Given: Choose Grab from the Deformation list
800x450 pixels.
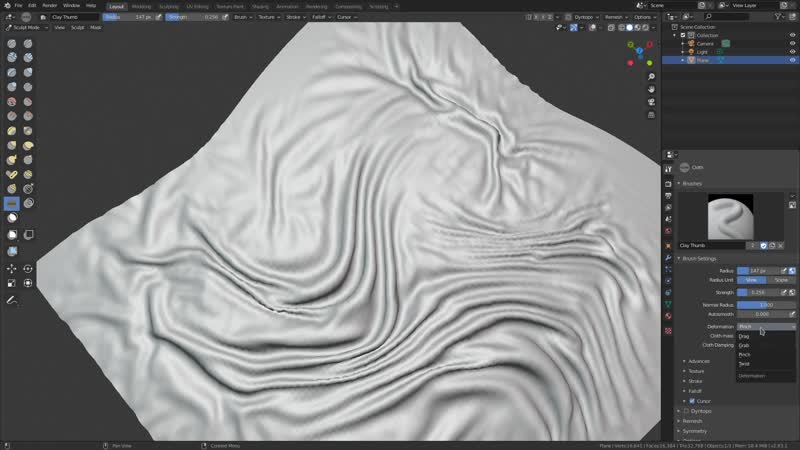Looking at the screenshot, I should point(765,345).
